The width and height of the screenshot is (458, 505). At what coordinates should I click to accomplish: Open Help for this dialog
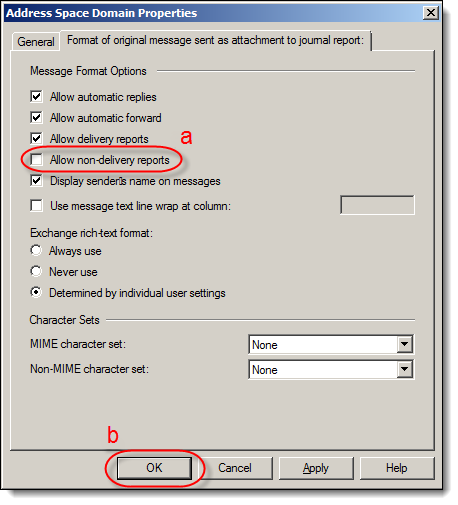click(x=397, y=468)
